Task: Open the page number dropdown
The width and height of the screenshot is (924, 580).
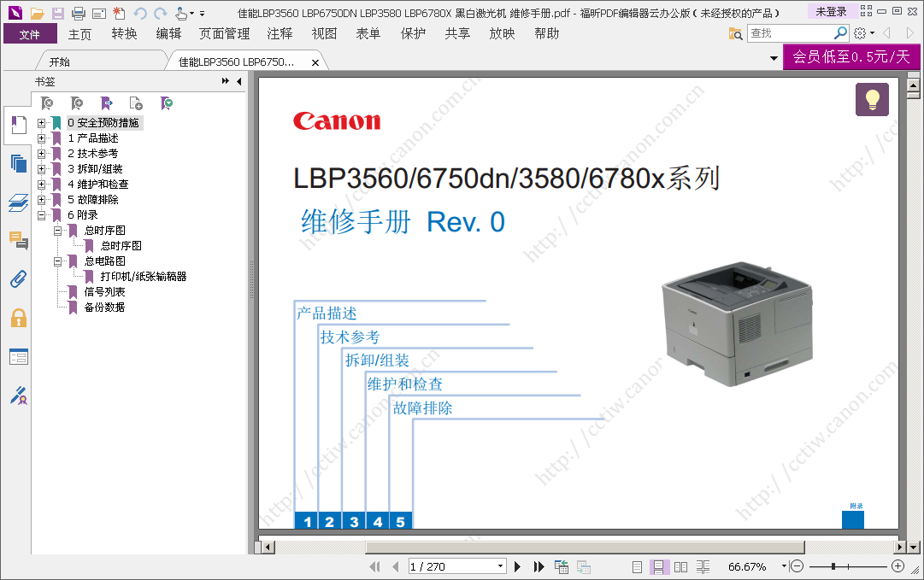Action: tap(500, 566)
